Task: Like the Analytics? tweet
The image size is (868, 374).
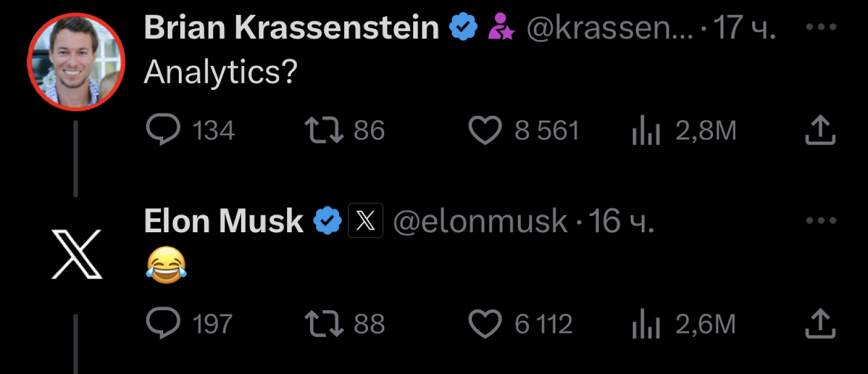Action: pyautogui.click(x=484, y=131)
